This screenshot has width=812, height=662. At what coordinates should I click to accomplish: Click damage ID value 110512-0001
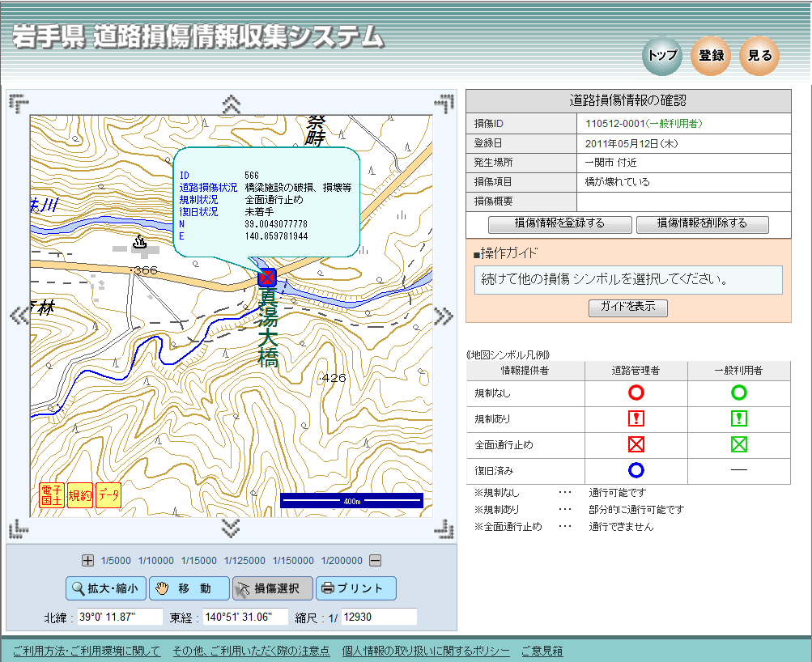pos(615,124)
